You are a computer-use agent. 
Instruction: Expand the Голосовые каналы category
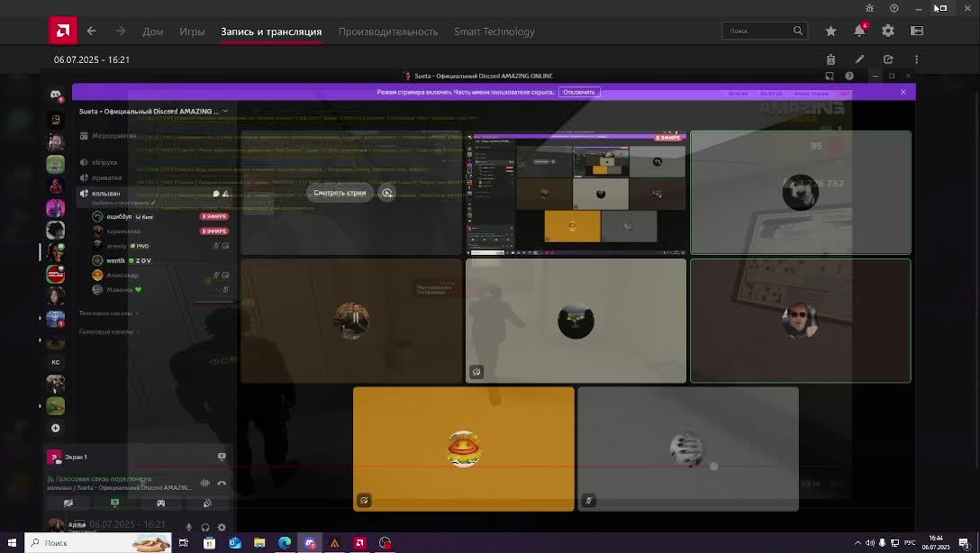108,331
